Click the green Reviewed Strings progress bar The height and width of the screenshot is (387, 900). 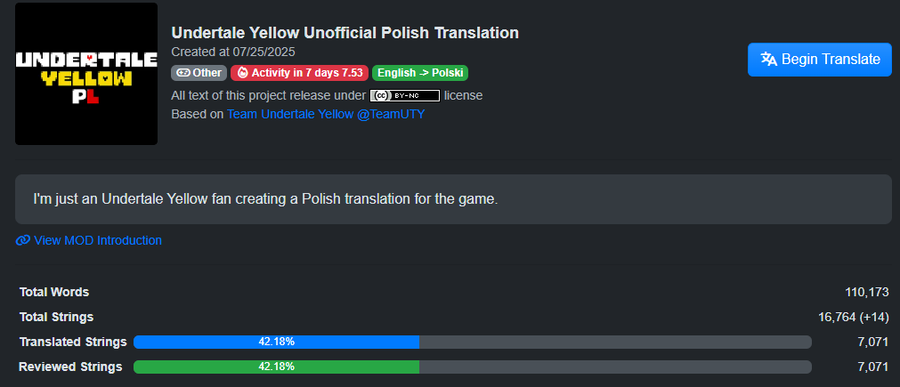point(472,366)
